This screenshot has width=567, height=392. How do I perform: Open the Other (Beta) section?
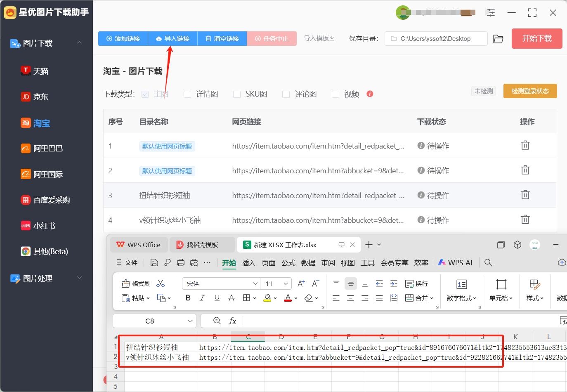(45, 251)
